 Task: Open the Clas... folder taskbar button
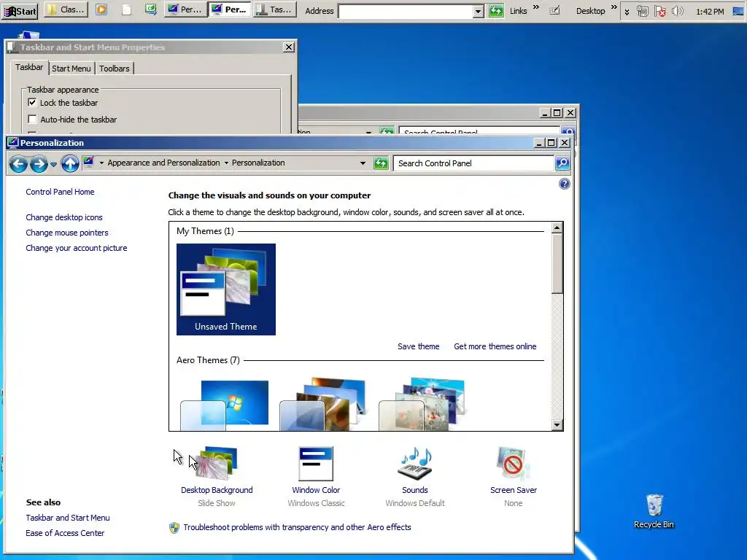coord(66,9)
